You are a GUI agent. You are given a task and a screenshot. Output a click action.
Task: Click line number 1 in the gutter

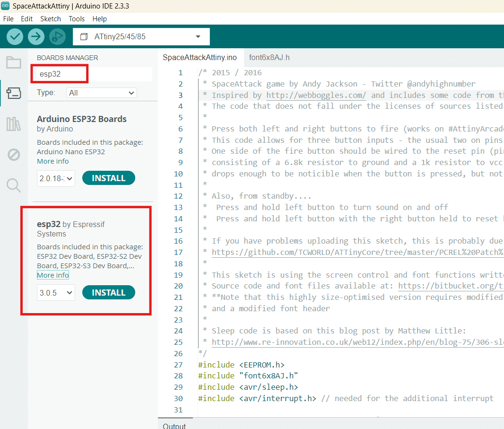(180, 73)
